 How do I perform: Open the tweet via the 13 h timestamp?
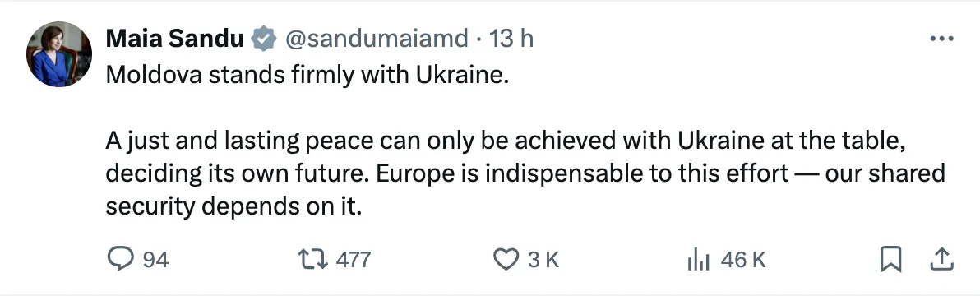[x=511, y=39]
